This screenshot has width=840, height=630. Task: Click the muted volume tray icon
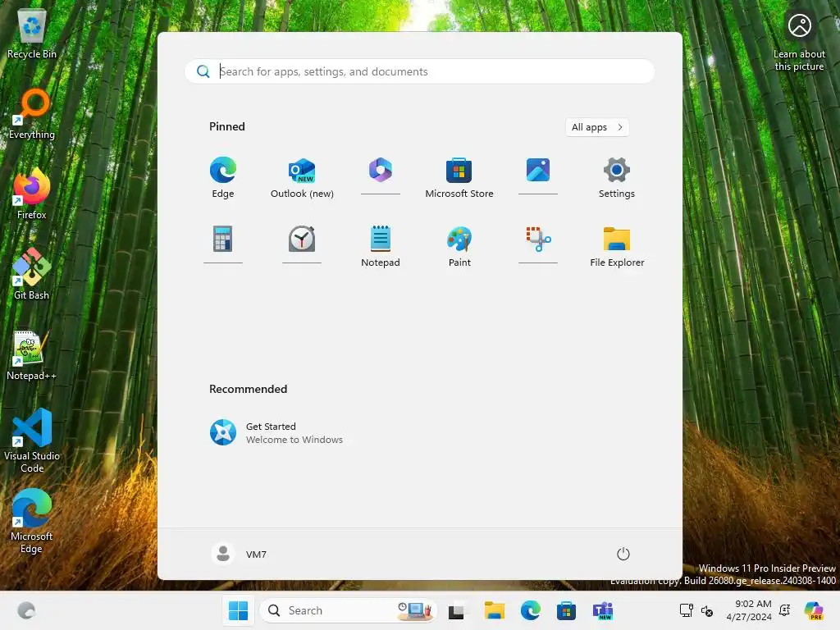point(706,610)
